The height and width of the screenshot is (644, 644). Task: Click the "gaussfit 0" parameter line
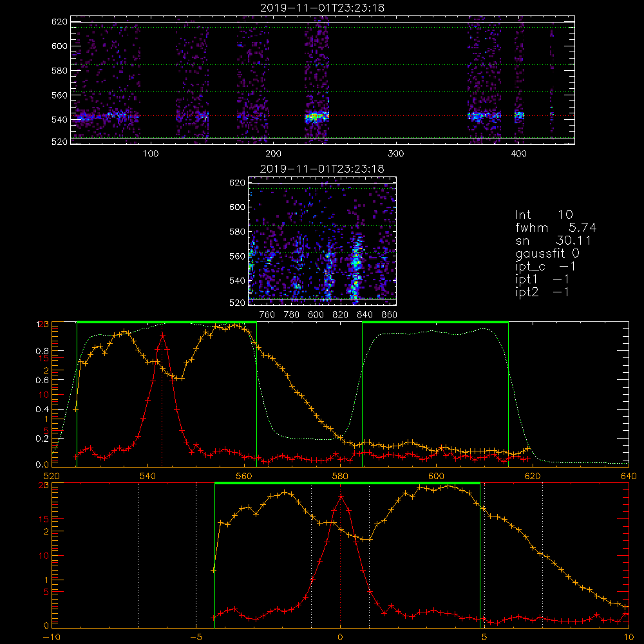(547, 253)
